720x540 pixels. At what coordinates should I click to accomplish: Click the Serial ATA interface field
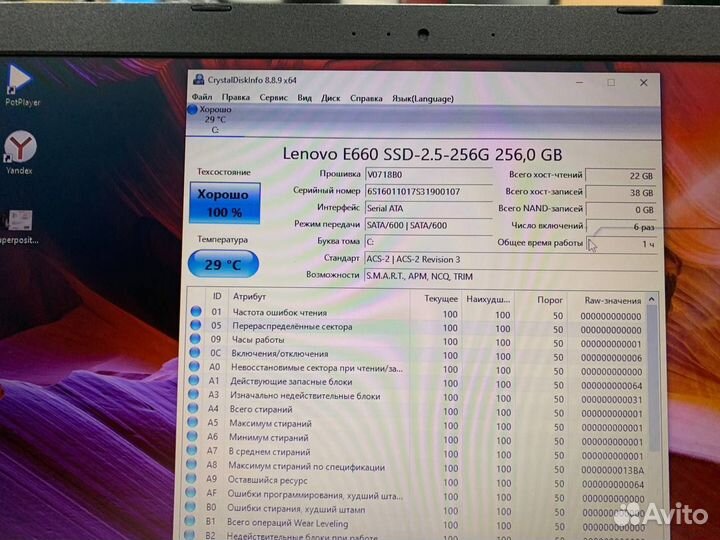coord(428,208)
